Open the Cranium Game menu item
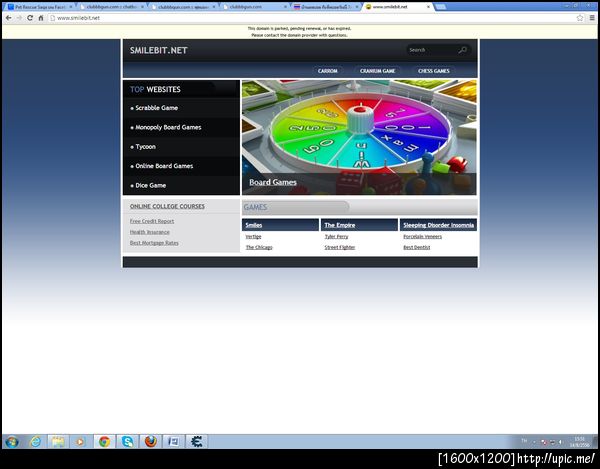This screenshot has width=600, height=469. click(377, 71)
